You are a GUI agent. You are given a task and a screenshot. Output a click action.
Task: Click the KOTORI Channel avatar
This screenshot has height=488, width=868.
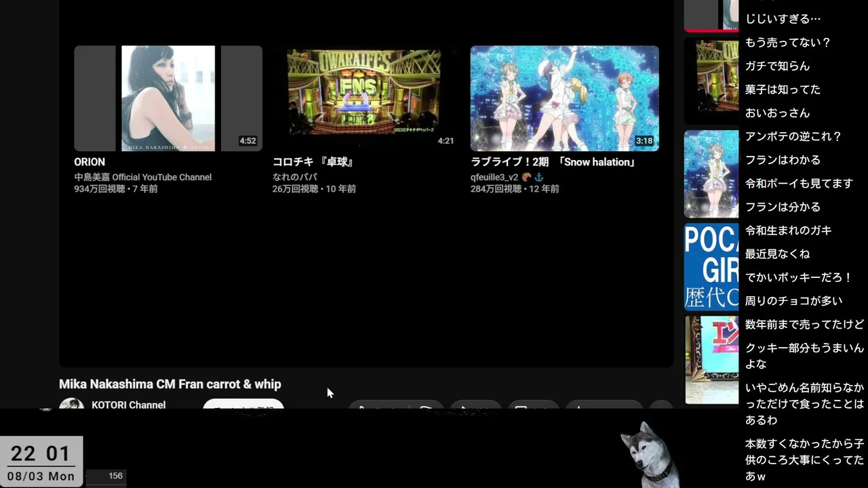click(72, 405)
